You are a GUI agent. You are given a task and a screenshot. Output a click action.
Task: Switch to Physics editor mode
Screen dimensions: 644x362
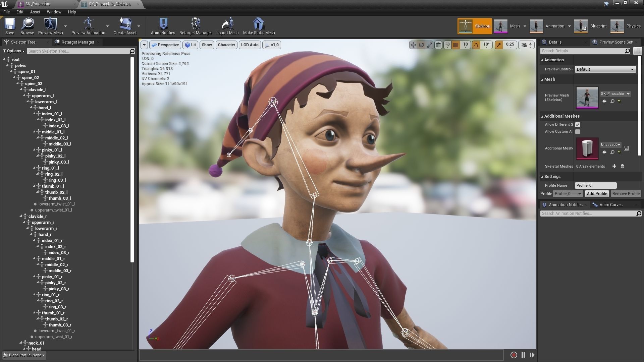point(626,26)
